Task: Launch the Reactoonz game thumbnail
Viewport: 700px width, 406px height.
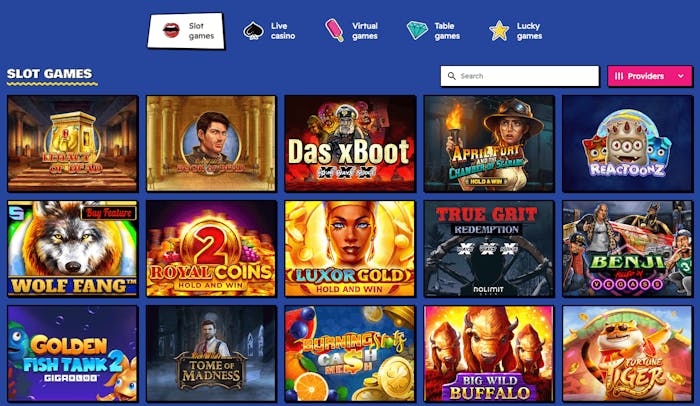Action: coord(628,143)
